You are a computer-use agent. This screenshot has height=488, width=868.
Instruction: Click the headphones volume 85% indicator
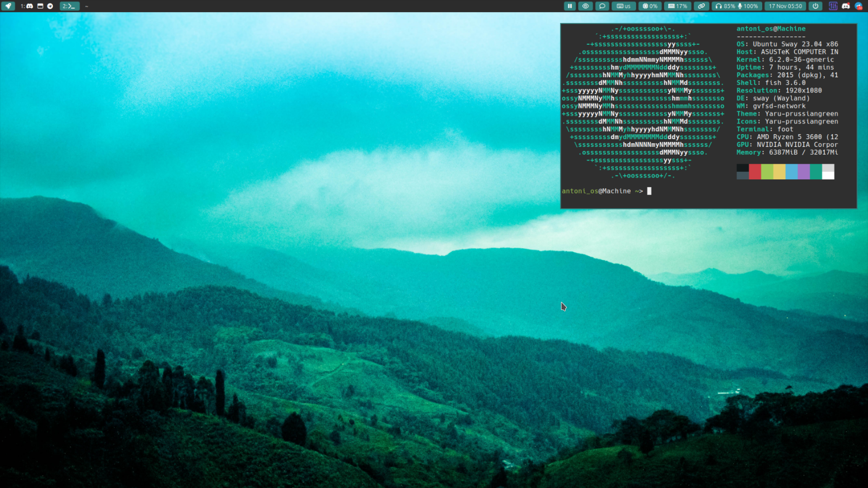[725, 6]
